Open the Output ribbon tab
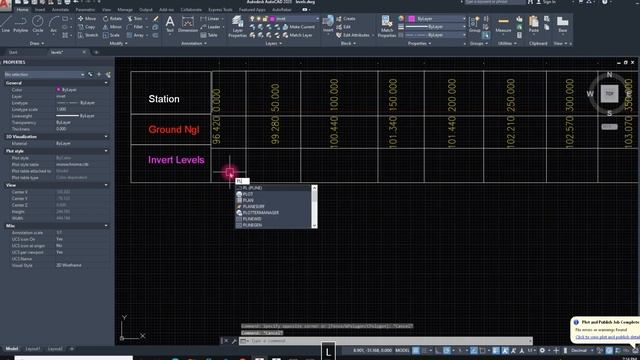The image size is (640, 360). 146,9
